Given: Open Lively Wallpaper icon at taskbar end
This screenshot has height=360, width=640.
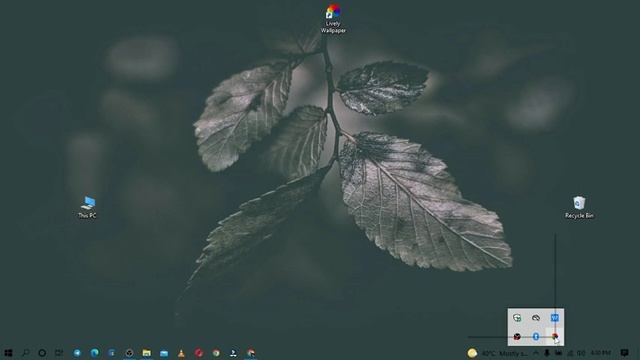Looking at the screenshot, I should tap(251, 353).
